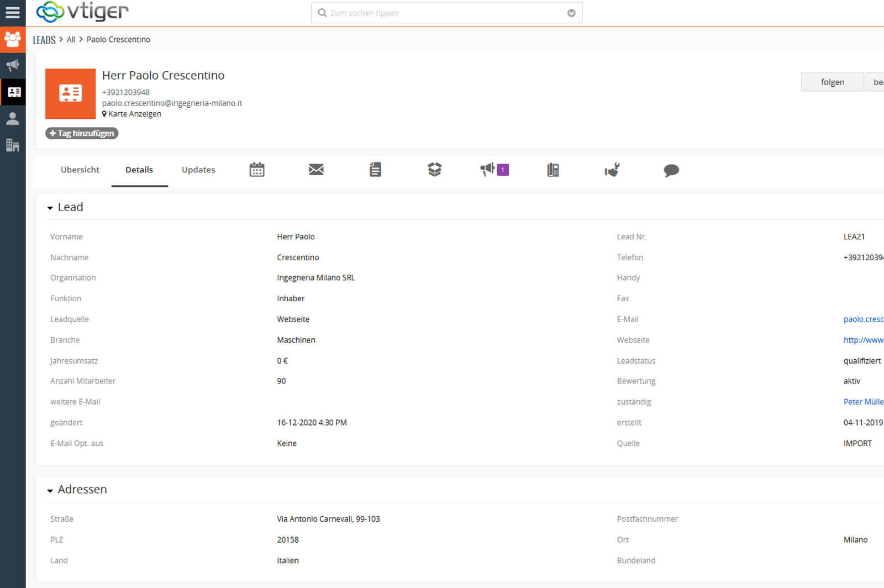Collapse the Lead section
Viewport: 884px width, 588px height.
[50, 208]
